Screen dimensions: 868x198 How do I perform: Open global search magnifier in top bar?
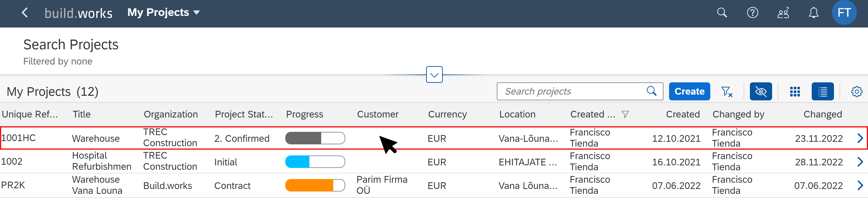click(x=722, y=13)
